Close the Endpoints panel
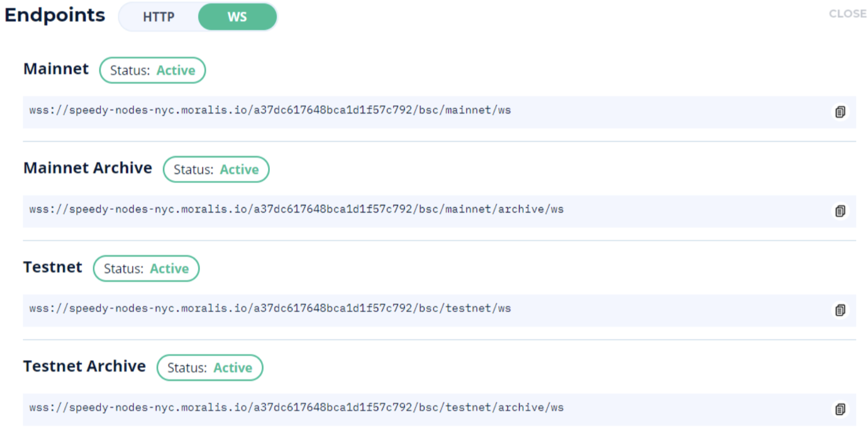The width and height of the screenshot is (868, 434). pyautogui.click(x=847, y=14)
